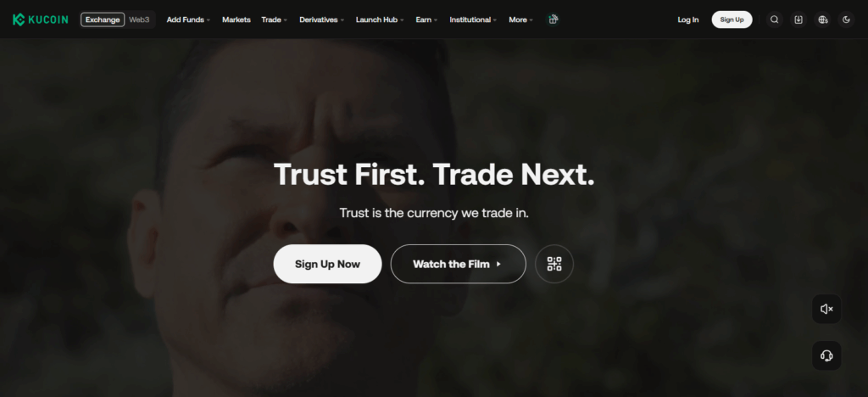
Task: Expand the Launch Hub dropdown
Action: (x=380, y=20)
